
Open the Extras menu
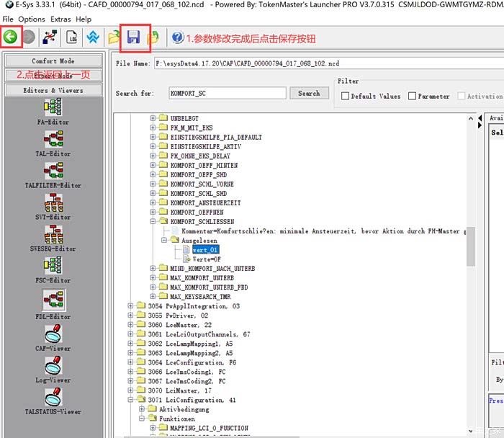click(61, 19)
